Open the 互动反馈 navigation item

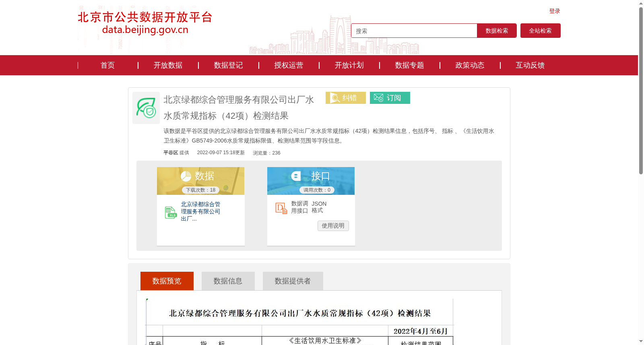(x=530, y=65)
